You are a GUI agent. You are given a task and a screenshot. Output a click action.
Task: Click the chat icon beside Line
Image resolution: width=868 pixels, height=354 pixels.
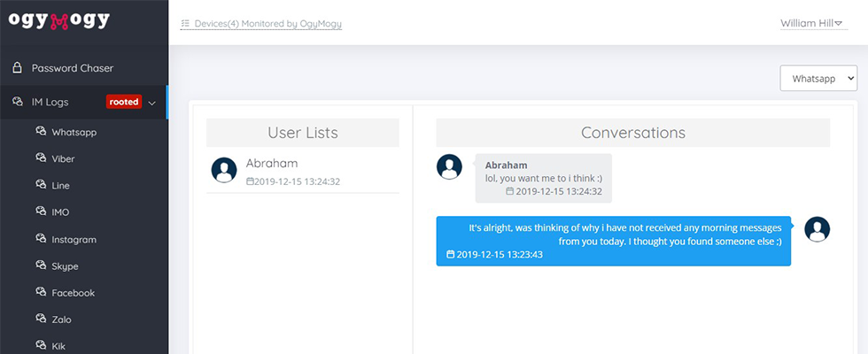coord(41,185)
